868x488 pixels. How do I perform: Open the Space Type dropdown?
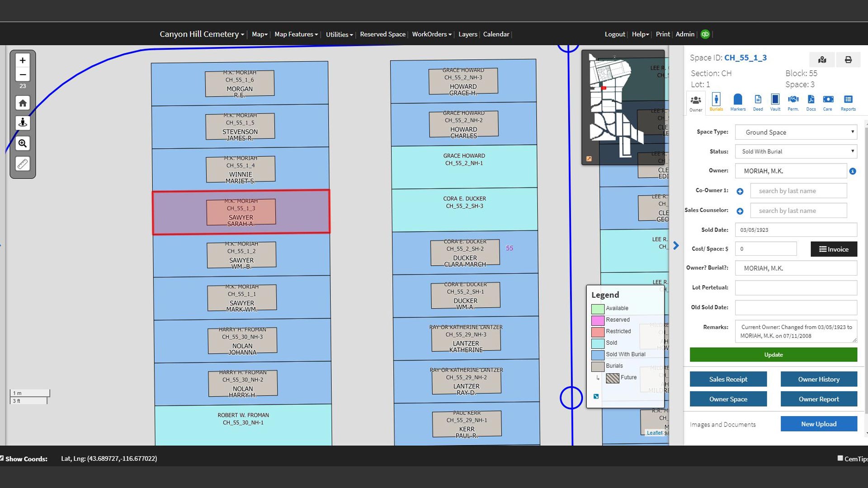point(796,132)
